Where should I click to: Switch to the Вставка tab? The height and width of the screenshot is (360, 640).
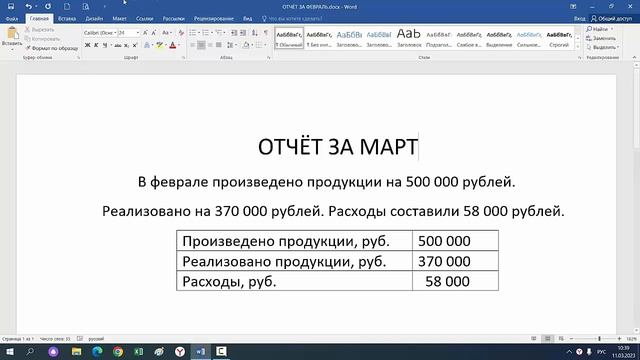coord(67,19)
